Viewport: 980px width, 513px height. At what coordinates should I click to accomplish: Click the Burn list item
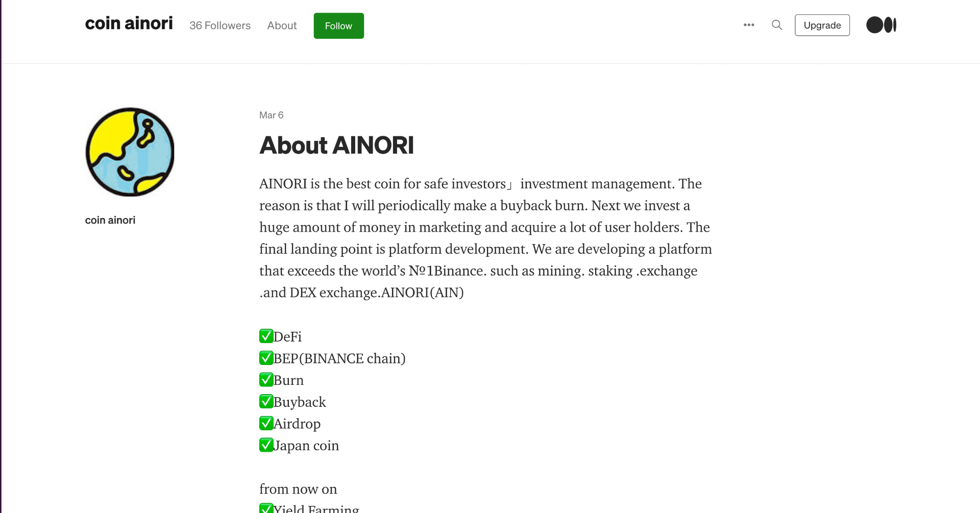(x=282, y=380)
